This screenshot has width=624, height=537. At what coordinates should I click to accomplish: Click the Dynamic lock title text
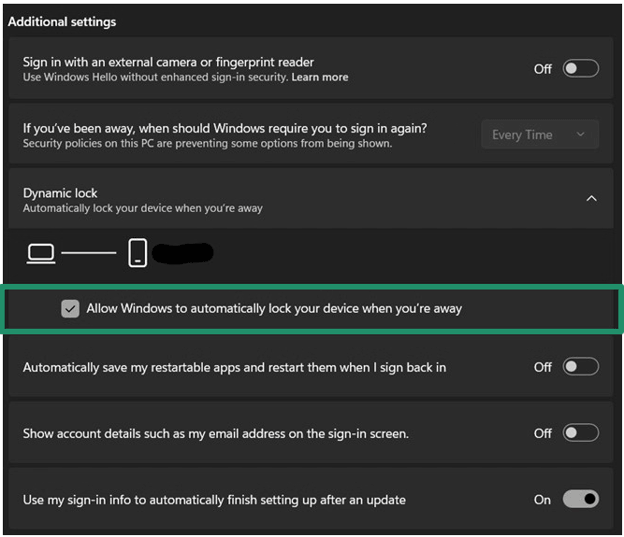click(60, 193)
